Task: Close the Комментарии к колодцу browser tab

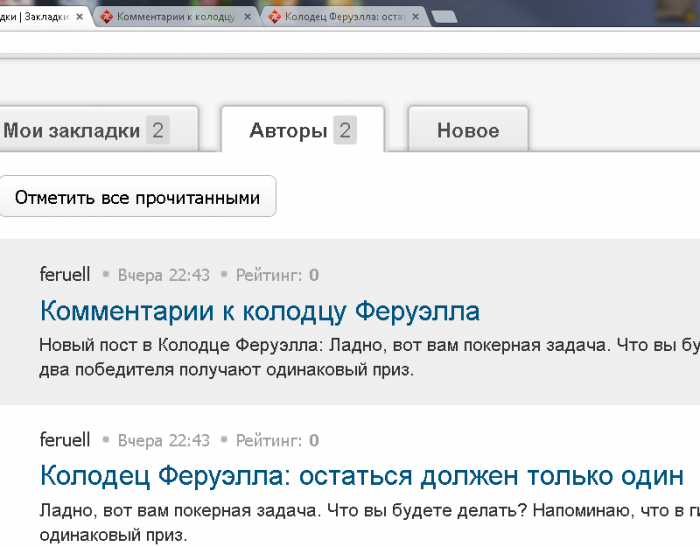Action: (x=247, y=17)
